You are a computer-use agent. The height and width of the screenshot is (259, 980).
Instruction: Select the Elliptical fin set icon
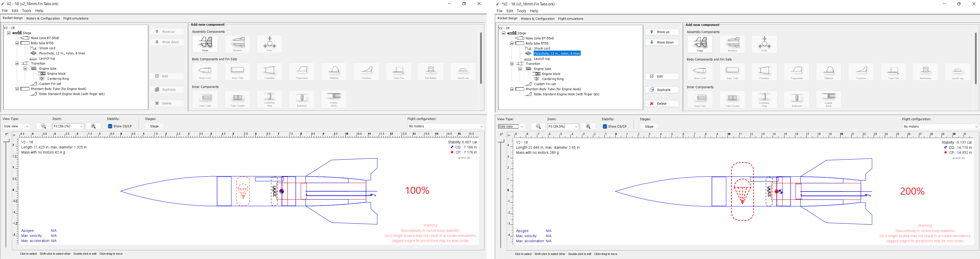tap(334, 72)
